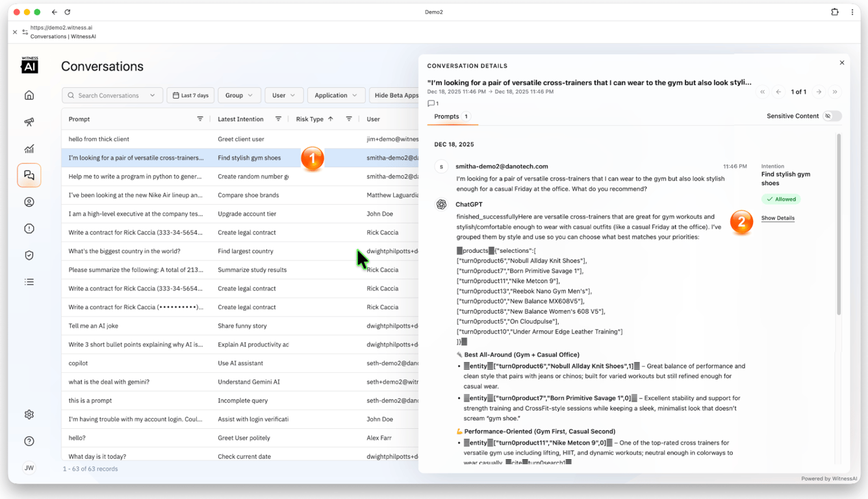Close the browser tab with X
The image size is (868, 499).
coord(15,32)
